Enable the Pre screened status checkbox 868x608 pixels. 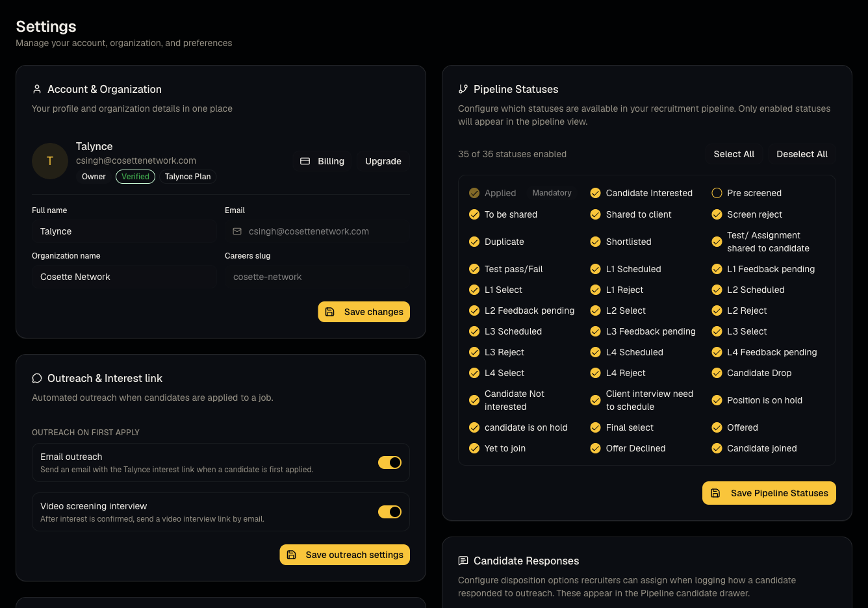(x=717, y=193)
